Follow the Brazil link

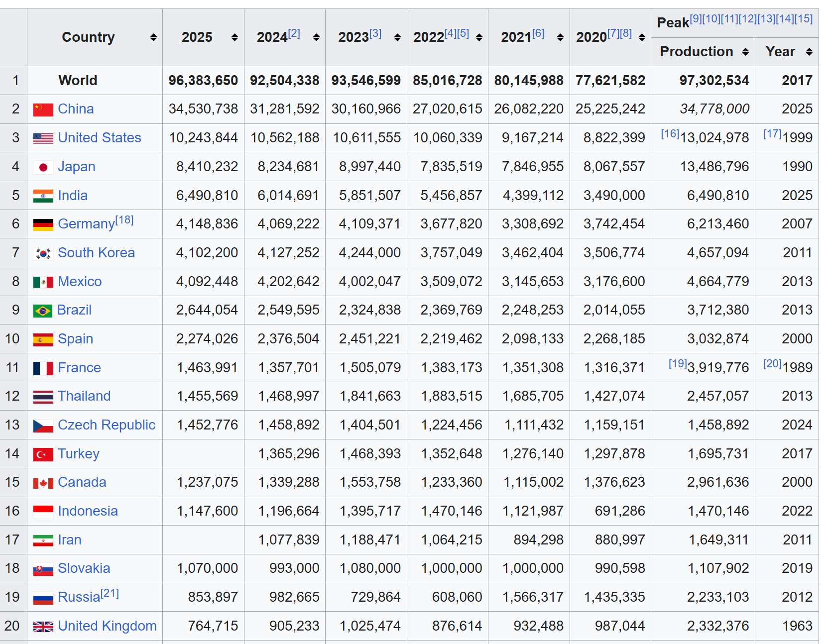(74, 310)
